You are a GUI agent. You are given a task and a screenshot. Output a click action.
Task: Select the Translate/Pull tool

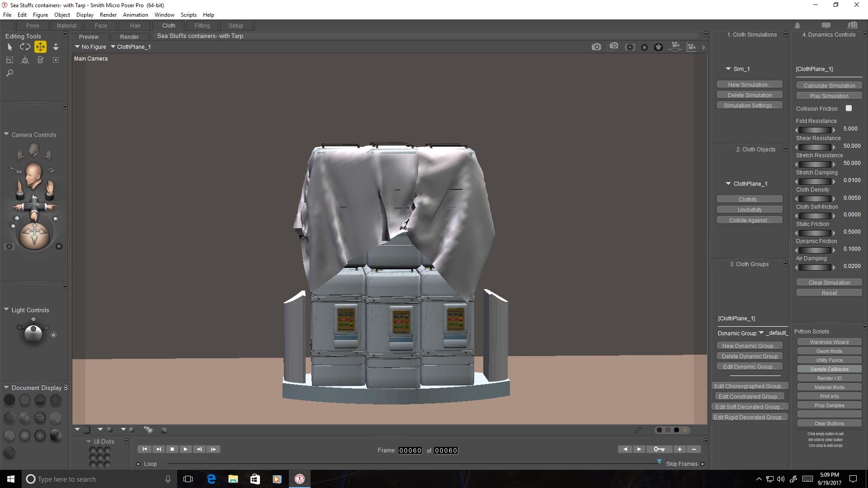click(x=40, y=47)
